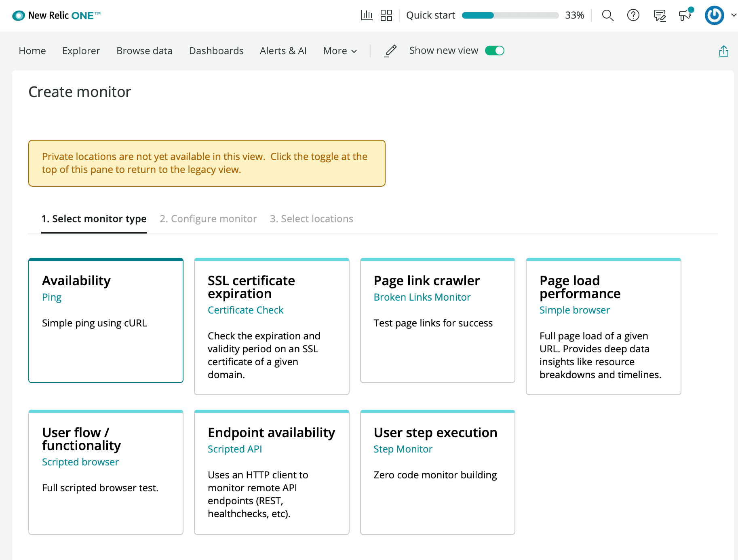
Task: Switch to 2. Configure monitor tab
Action: click(208, 219)
